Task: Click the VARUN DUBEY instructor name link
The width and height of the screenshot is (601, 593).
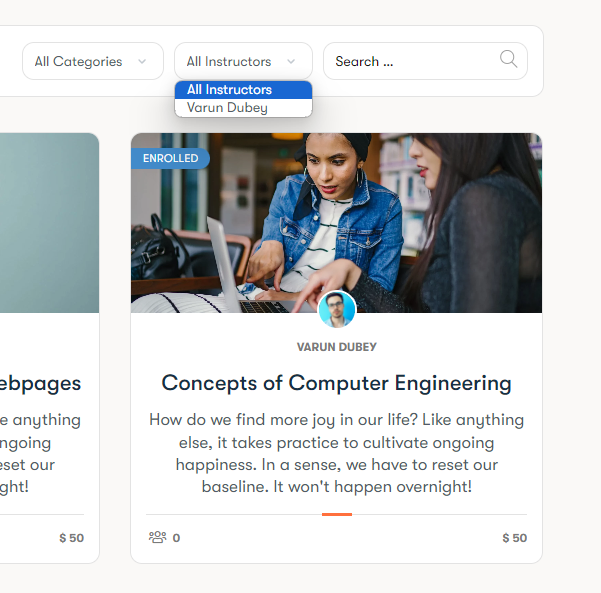Action: 336,347
